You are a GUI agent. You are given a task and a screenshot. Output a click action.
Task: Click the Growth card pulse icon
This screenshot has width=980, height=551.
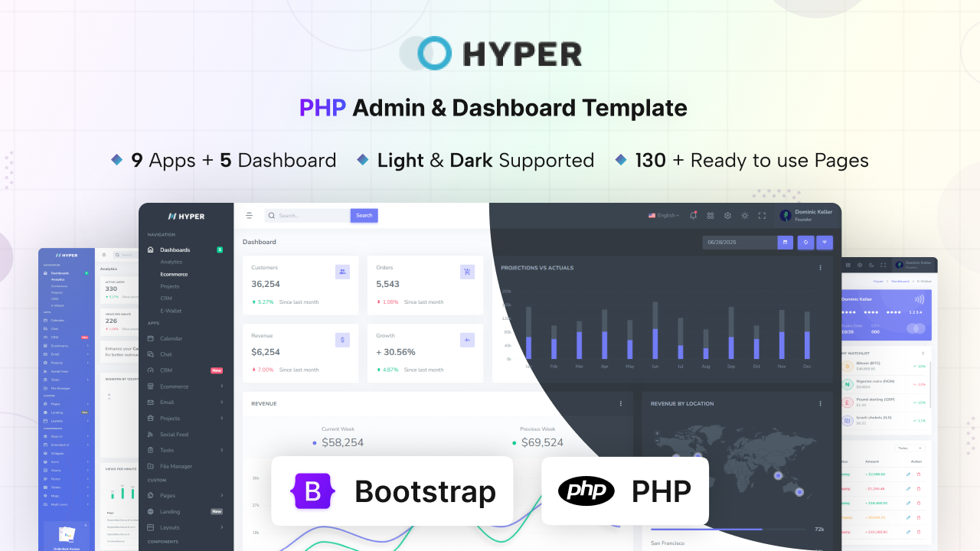click(x=467, y=340)
